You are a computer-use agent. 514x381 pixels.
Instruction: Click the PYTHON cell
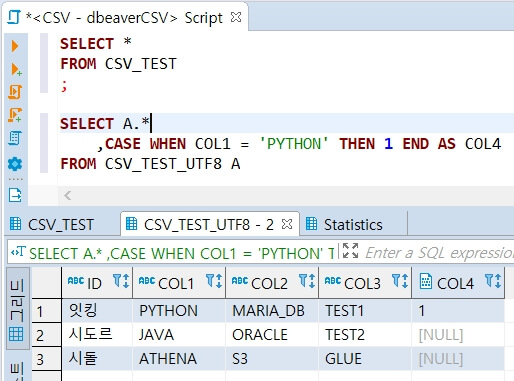(x=179, y=311)
